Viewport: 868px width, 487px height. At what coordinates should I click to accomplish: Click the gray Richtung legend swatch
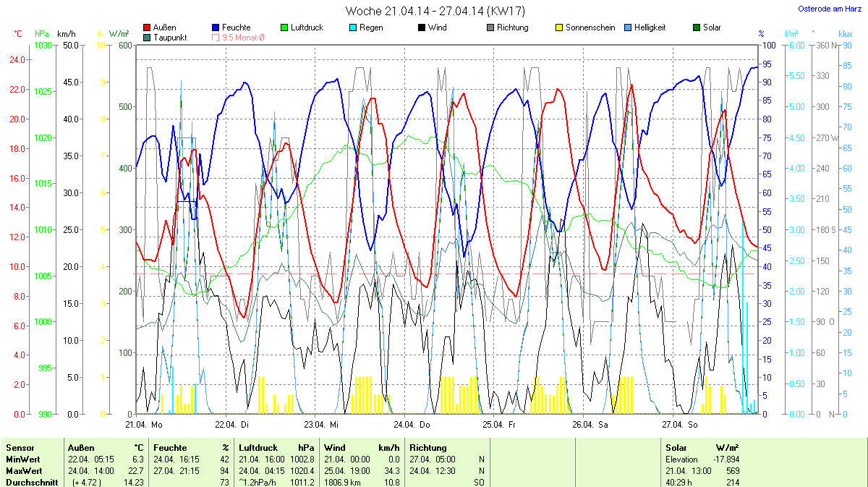coord(490,27)
